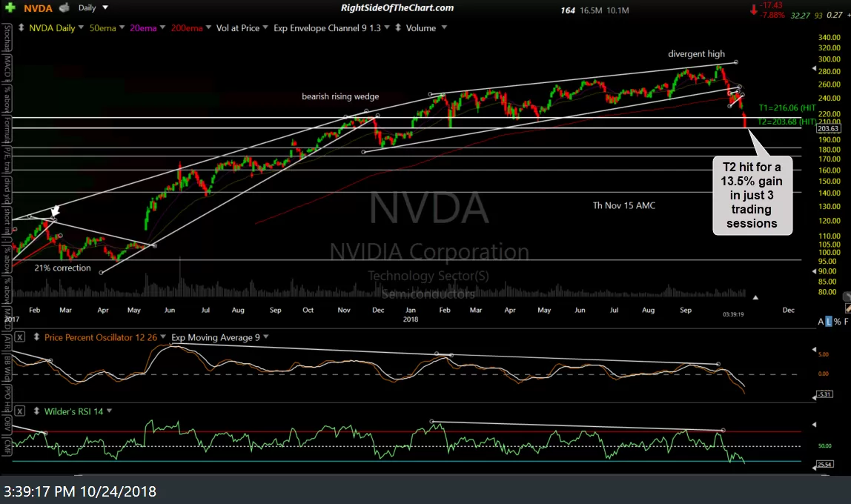Click the move arrows icon beside NVDA Daily

(x=21, y=27)
